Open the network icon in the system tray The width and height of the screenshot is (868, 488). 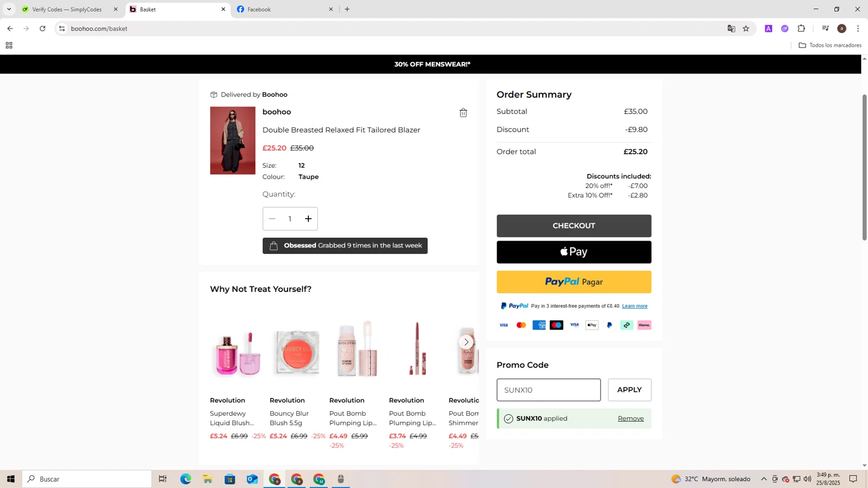(796, 479)
